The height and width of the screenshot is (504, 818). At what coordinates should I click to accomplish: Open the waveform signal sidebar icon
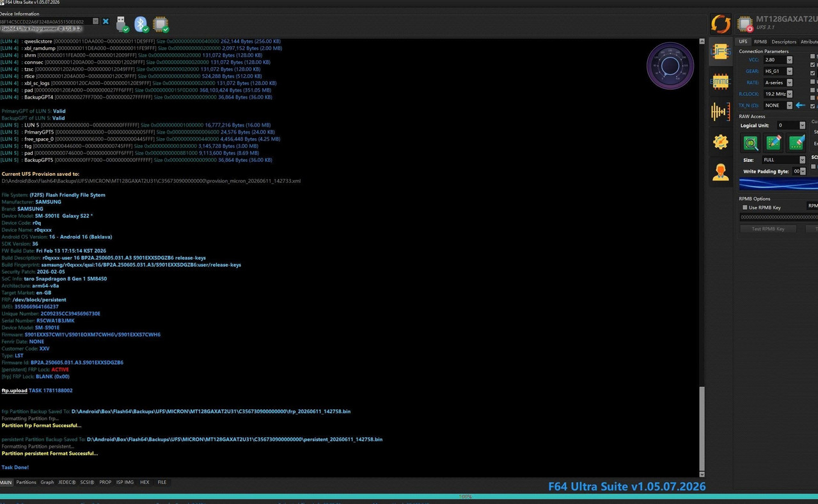(720, 112)
